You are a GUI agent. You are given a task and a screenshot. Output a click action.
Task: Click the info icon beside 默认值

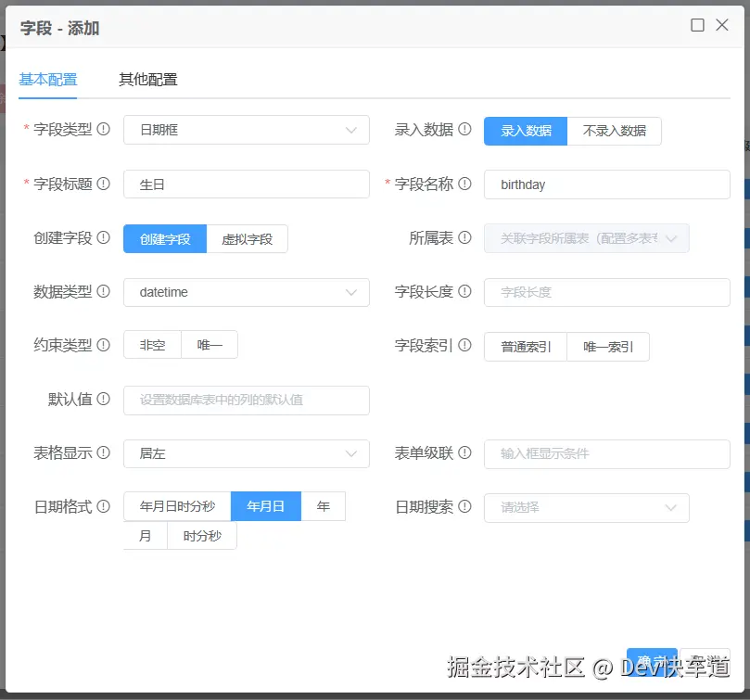[x=103, y=399]
